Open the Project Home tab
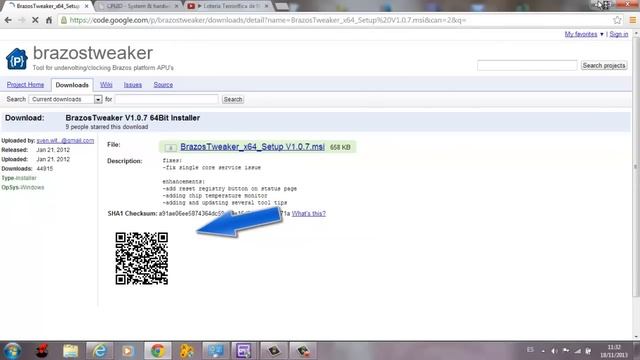The width and height of the screenshot is (640, 360). coord(25,84)
